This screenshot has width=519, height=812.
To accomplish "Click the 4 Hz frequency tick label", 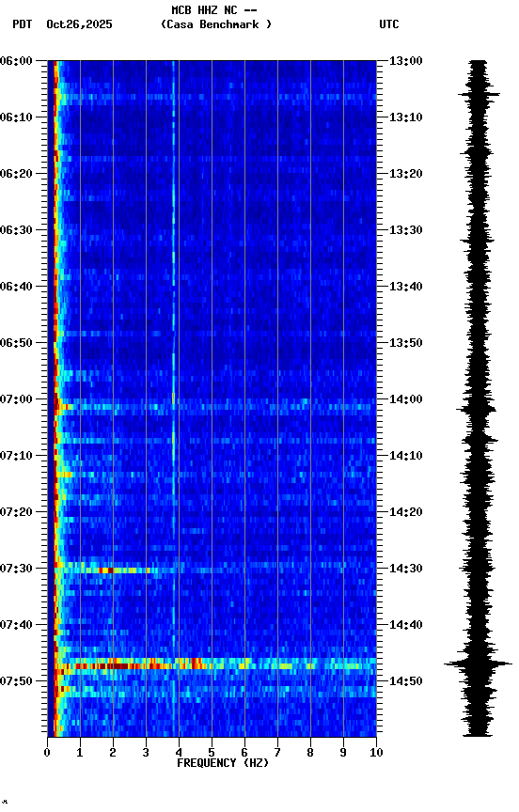I will coord(179,753).
